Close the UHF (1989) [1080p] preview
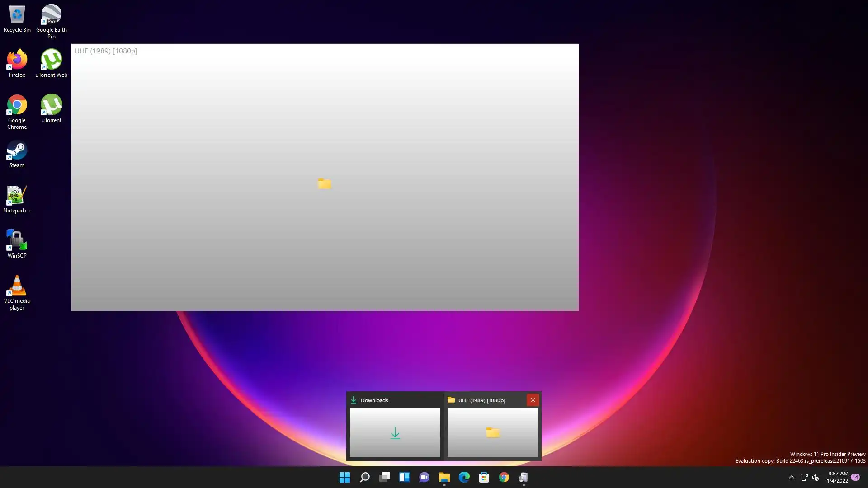The image size is (868, 488). (x=533, y=400)
